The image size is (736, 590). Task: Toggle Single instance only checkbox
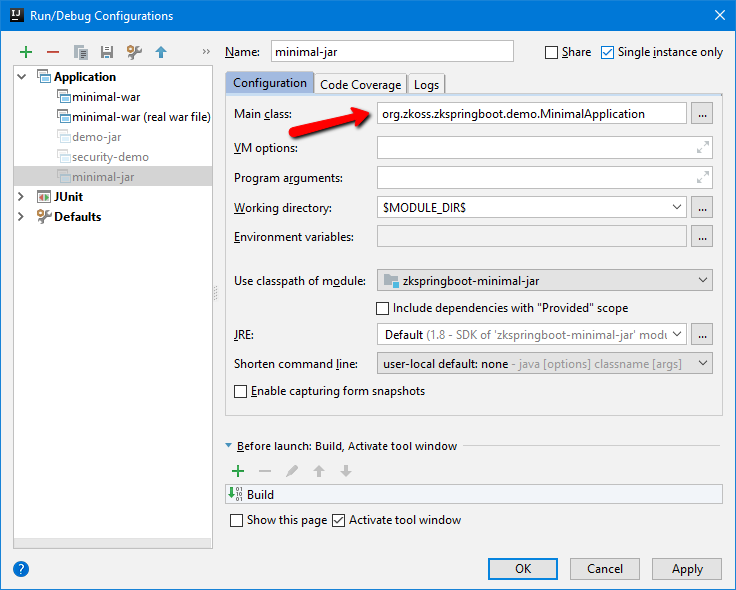point(607,52)
